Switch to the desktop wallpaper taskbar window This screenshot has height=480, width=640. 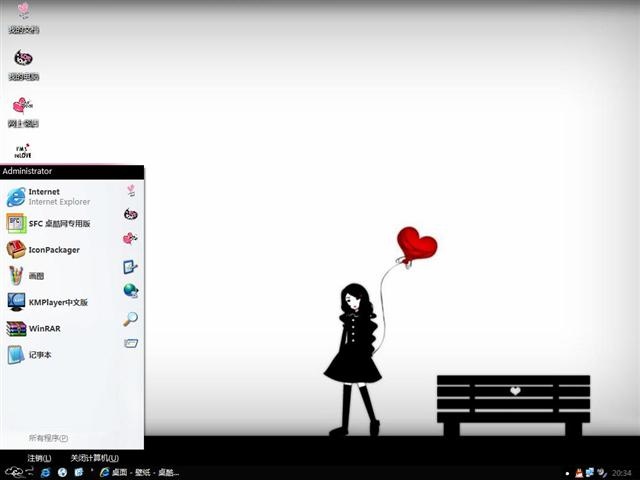click(x=140, y=473)
